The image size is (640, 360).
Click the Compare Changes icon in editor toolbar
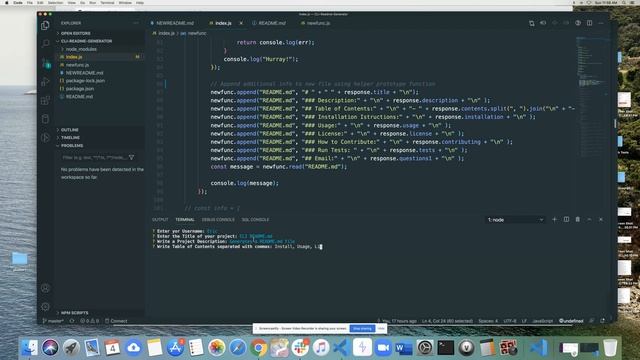(x=531, y=23)
